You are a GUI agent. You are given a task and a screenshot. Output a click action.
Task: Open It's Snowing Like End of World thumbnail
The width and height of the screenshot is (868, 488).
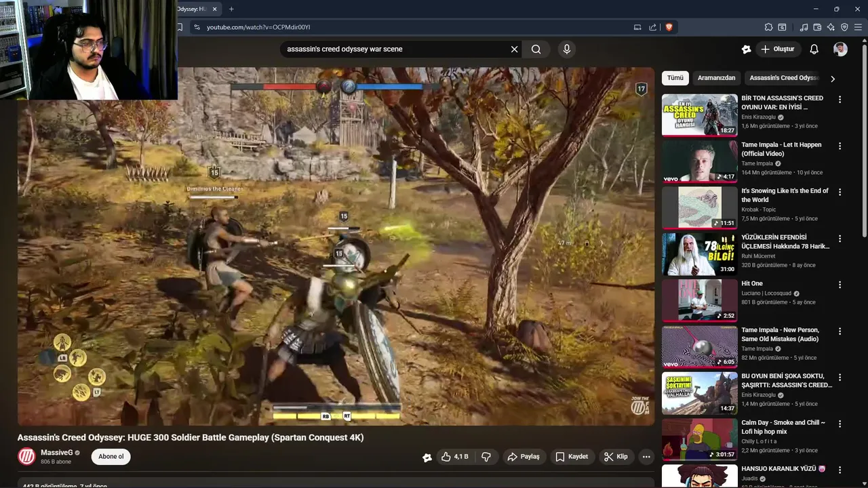click(699, 207)
